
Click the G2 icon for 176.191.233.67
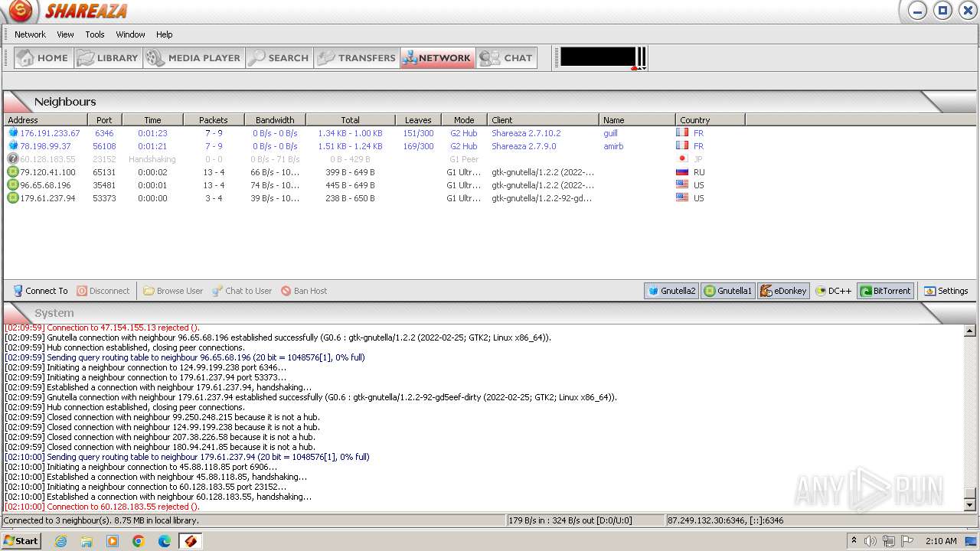[12, 133]
